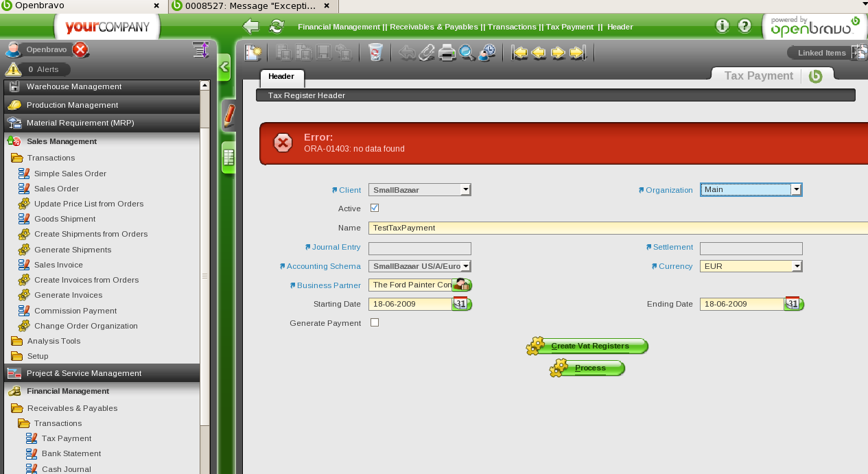
Task: Collapse the left menu panel arrow
Action: 224,67
